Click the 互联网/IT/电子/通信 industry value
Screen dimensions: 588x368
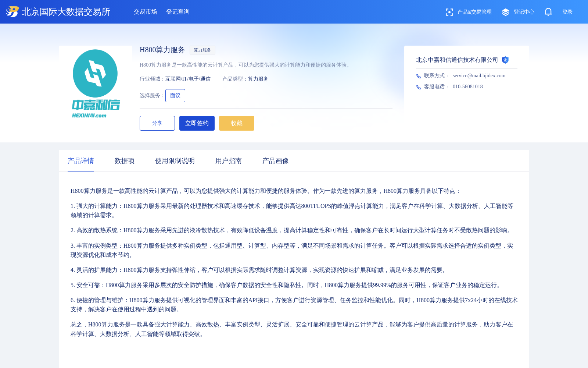(x=188, y=79)
